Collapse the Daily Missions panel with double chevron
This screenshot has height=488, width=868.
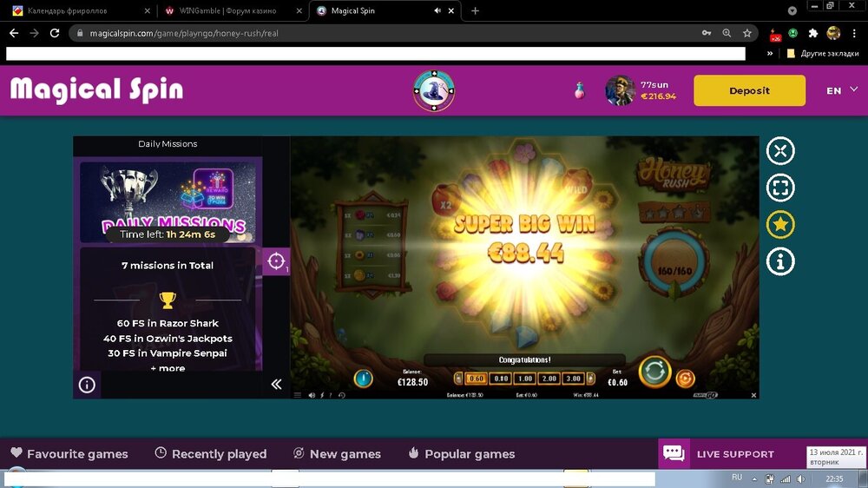pos(276,384)
